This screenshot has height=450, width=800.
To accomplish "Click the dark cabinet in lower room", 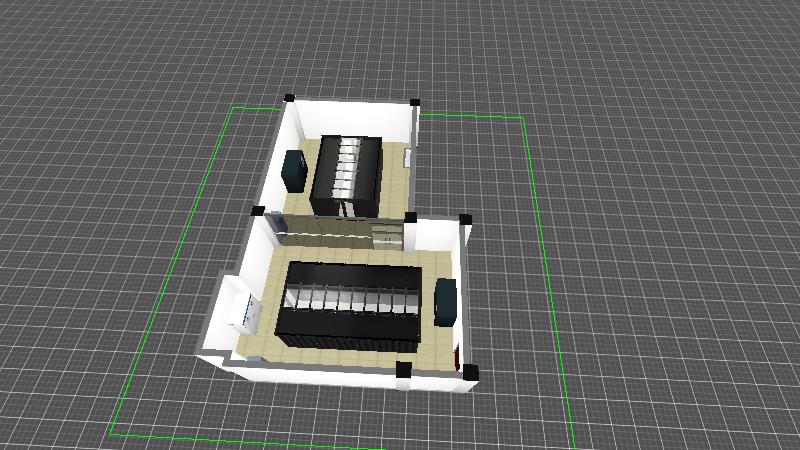I will coord(446,300).
